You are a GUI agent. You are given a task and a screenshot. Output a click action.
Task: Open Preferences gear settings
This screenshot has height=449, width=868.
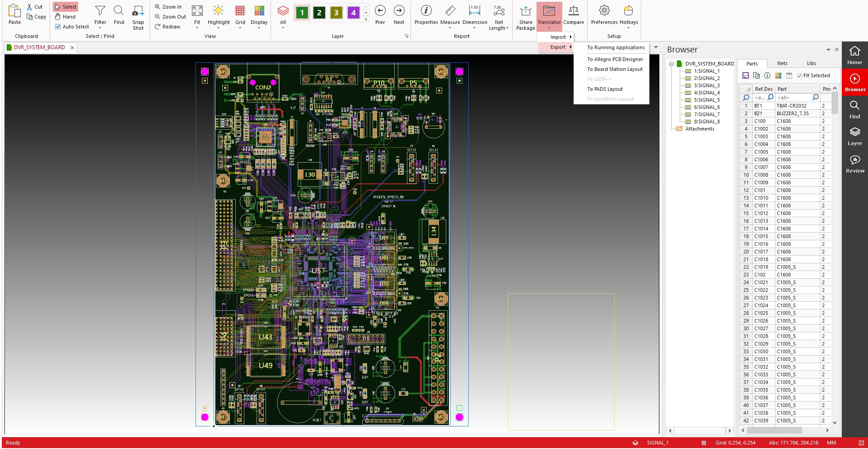coord(604,14)
